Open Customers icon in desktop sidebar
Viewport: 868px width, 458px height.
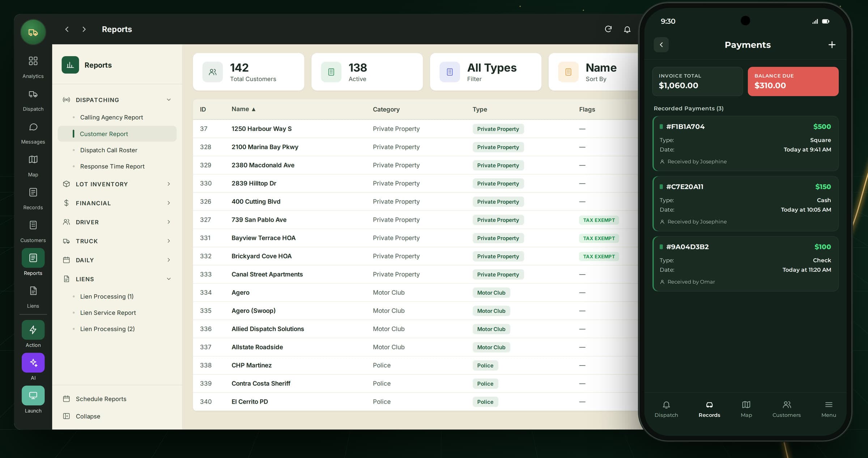pos(33,231)
